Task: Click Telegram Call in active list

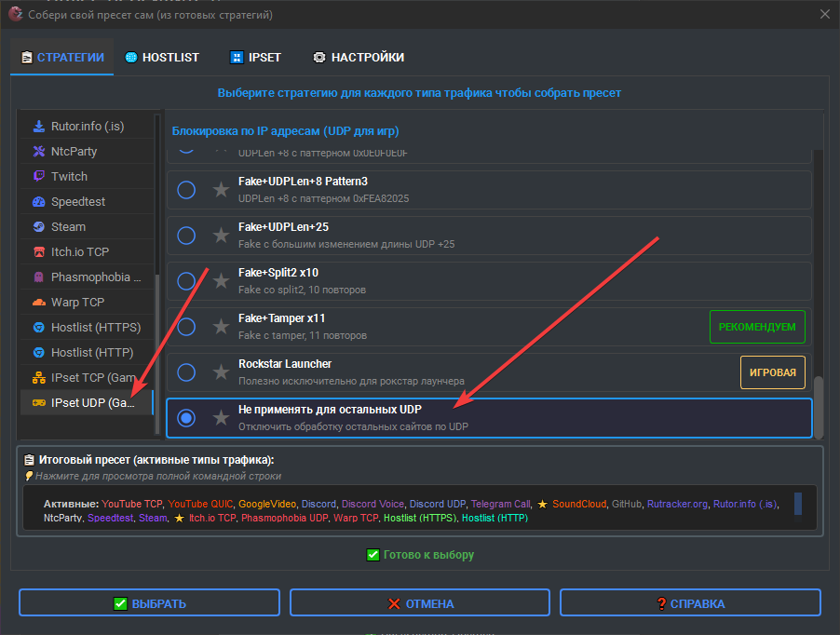Action: (500, 504)
